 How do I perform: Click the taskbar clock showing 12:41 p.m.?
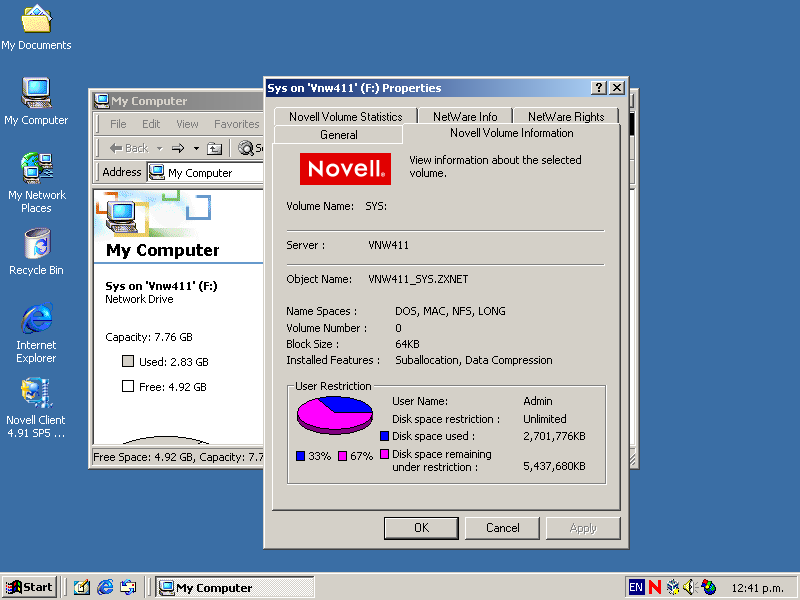(757, 588)
